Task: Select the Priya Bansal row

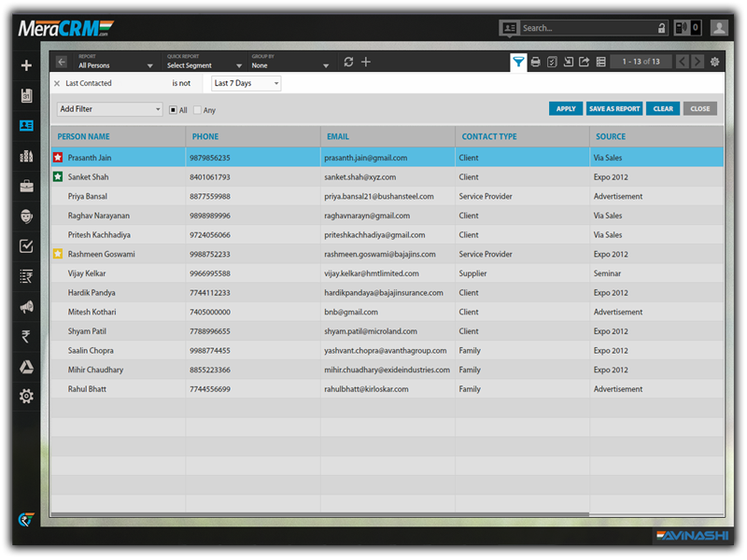Action: [x=388, y=196]
